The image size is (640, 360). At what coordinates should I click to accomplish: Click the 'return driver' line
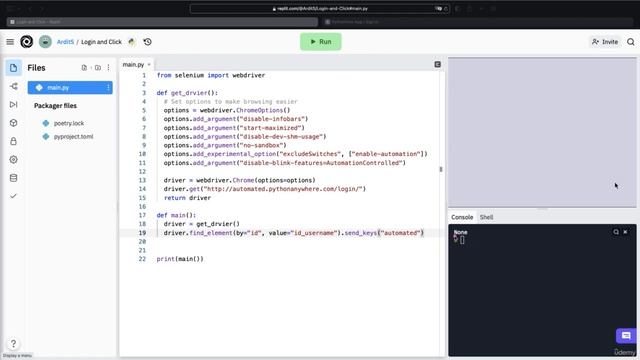tap(187, 198)
